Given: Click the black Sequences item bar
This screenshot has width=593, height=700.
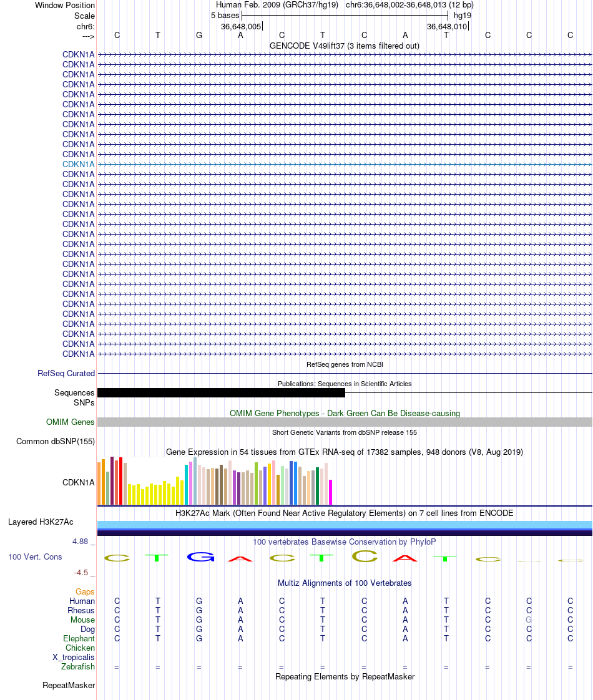Looking at the screenshot, I should (221, 393).
